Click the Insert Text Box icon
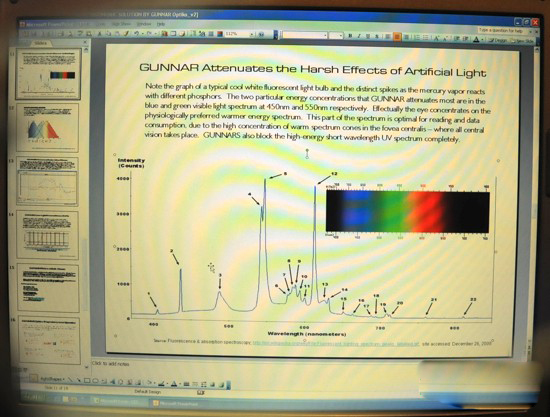This screenshot has width=550, height=417. (103, 381)
